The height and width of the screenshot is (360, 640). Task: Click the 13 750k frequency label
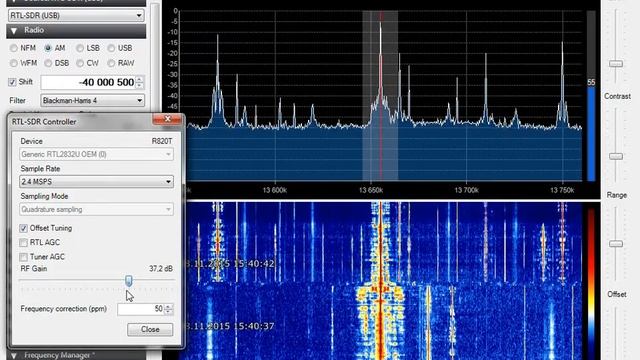562,190
